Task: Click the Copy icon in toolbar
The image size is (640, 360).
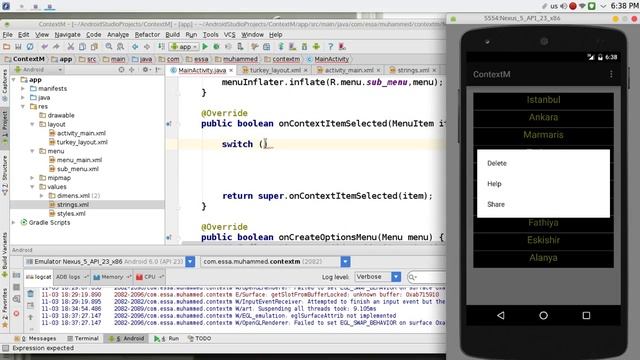Action: (x=82, y=47)
